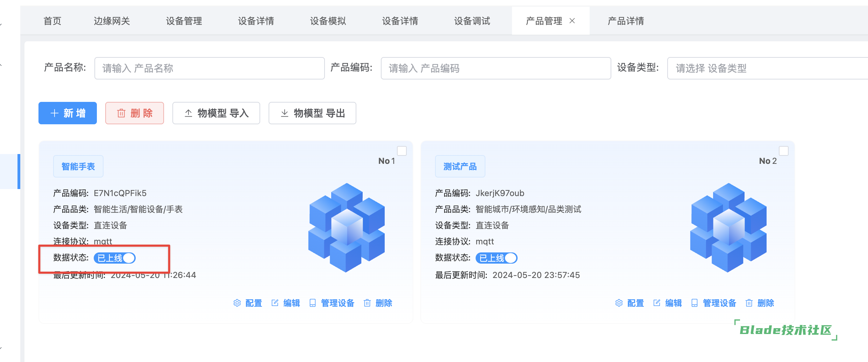The width and height of the screenshot is (868, 362).
Task: Click the 智能手表 product name tag
Action: (78, 167)
